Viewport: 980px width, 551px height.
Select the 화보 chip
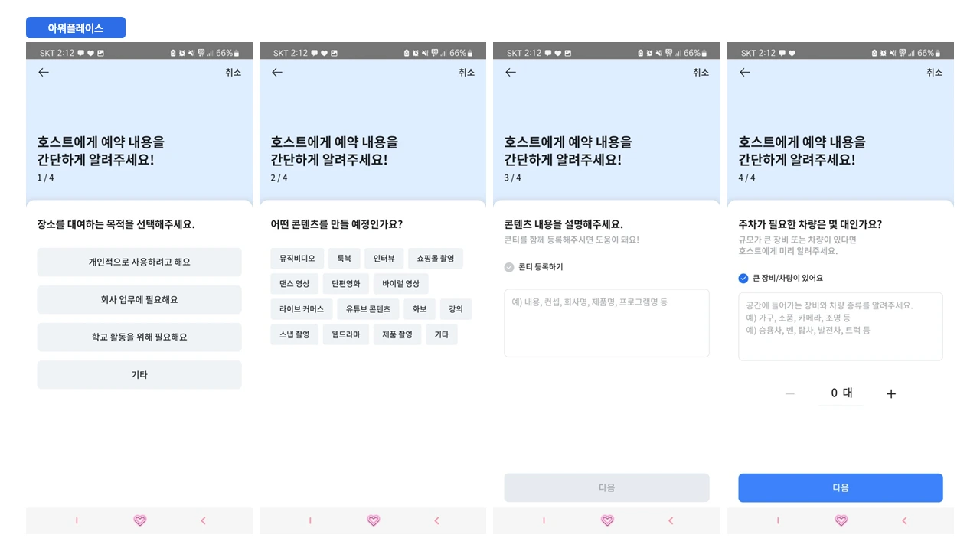(420, 309)
